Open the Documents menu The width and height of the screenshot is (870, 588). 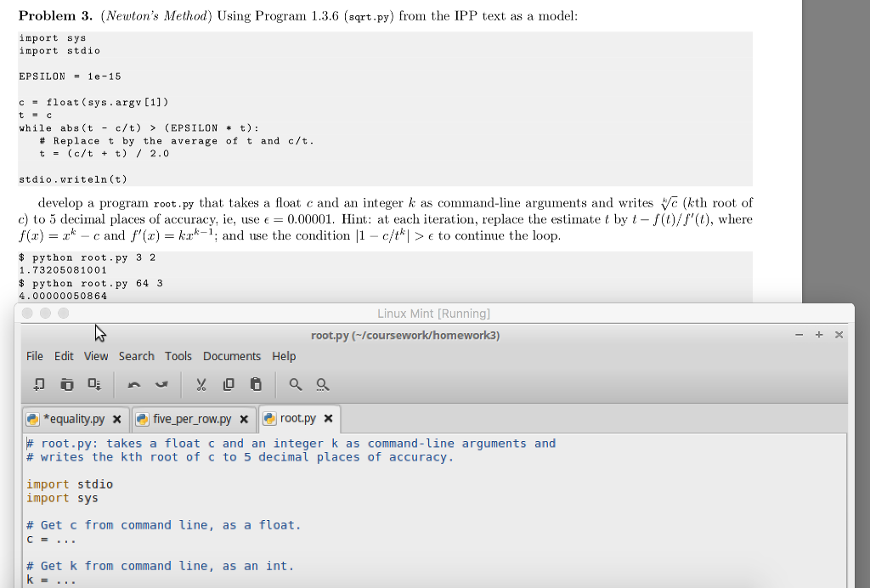pyautogui.click(x=232, y=356)
